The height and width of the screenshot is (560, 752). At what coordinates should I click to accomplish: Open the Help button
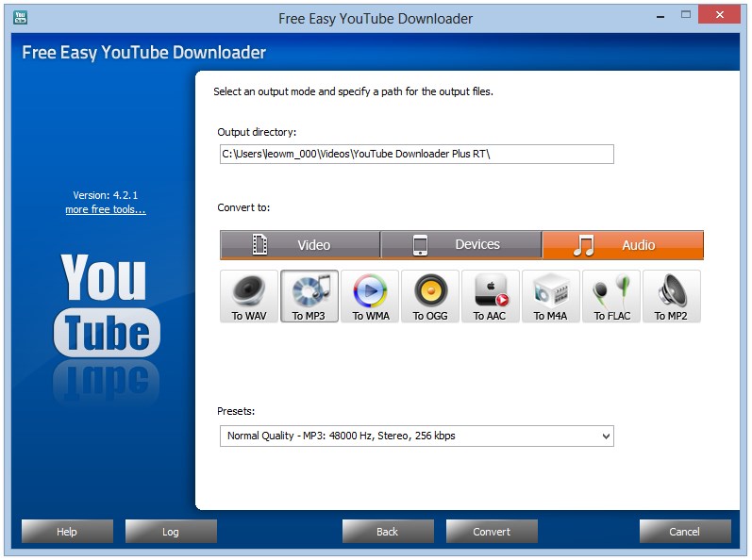(67, 532)
